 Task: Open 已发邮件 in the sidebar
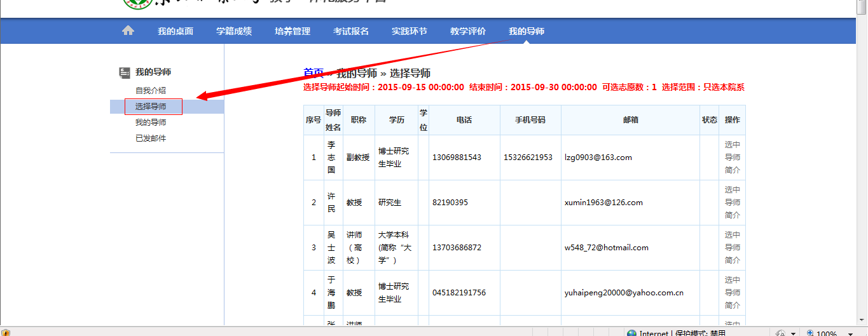tap(151, 138)
